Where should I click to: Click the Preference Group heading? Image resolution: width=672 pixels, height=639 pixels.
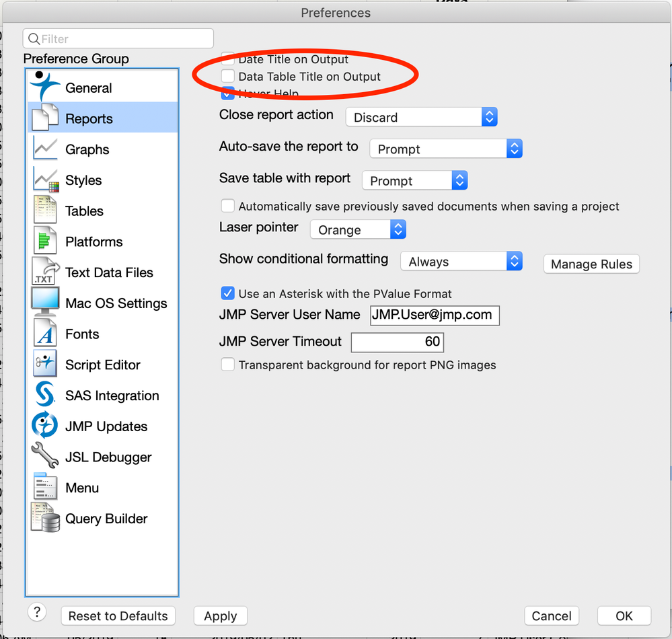pyautogui.click(x=76, y=59)
